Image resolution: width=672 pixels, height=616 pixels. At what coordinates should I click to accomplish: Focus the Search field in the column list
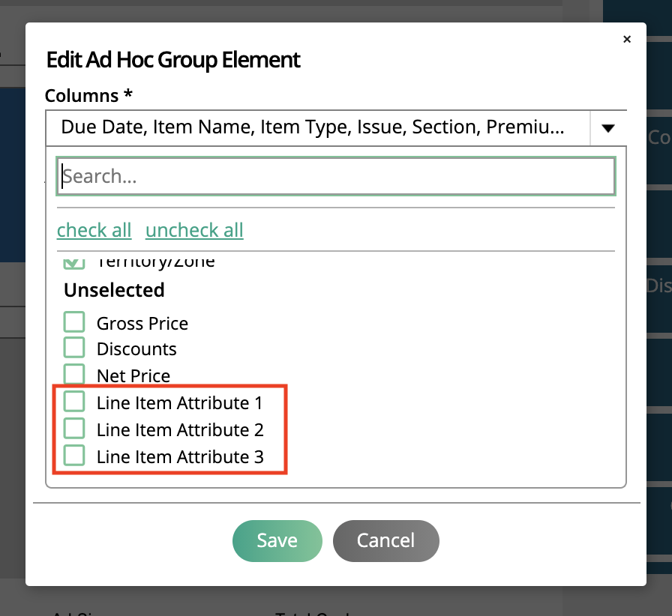[x=336, y=177]
